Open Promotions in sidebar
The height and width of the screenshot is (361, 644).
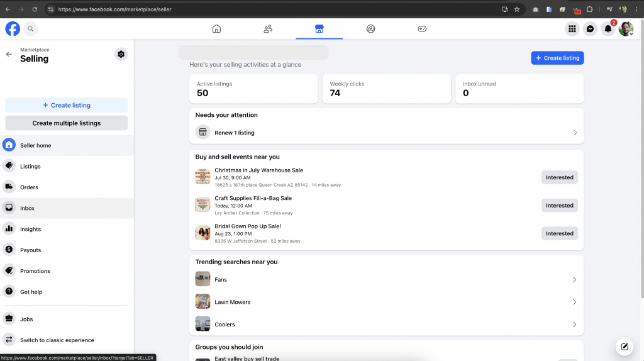(67, 271)
